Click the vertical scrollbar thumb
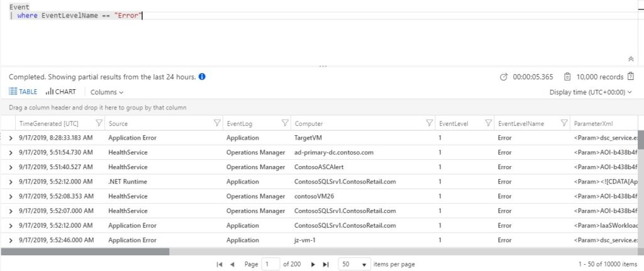 point(641,140)
